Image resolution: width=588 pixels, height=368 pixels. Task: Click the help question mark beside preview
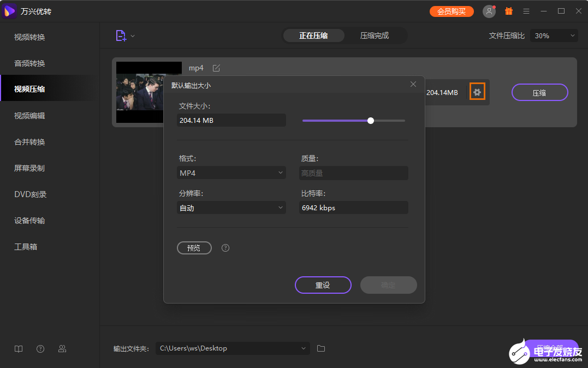coord(225,248)
